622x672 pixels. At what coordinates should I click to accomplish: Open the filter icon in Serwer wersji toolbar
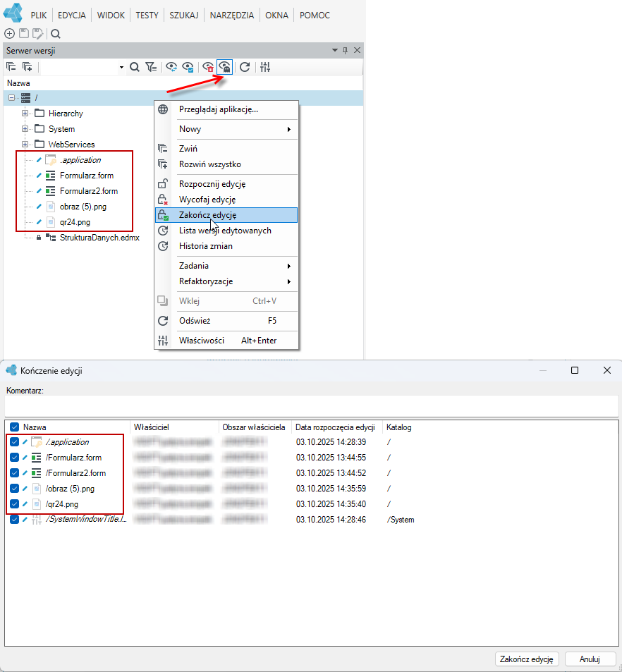coord(151,67)
